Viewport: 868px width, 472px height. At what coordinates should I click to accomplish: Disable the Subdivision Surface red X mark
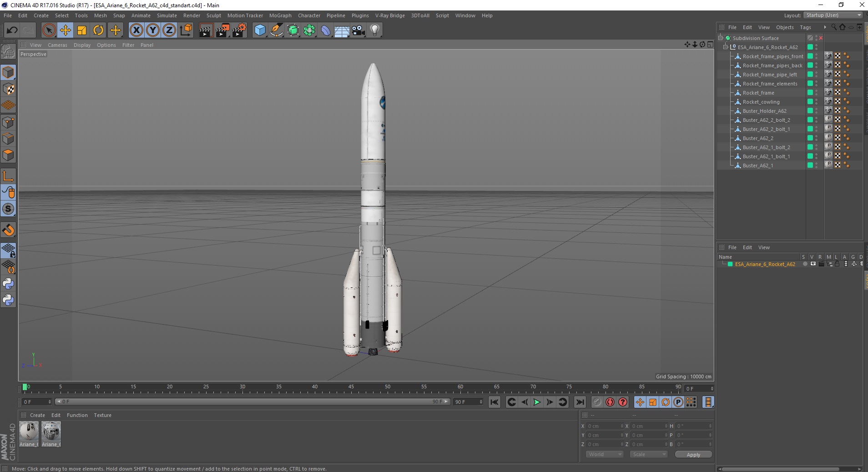pyautogui.click(x=821, y=38)
